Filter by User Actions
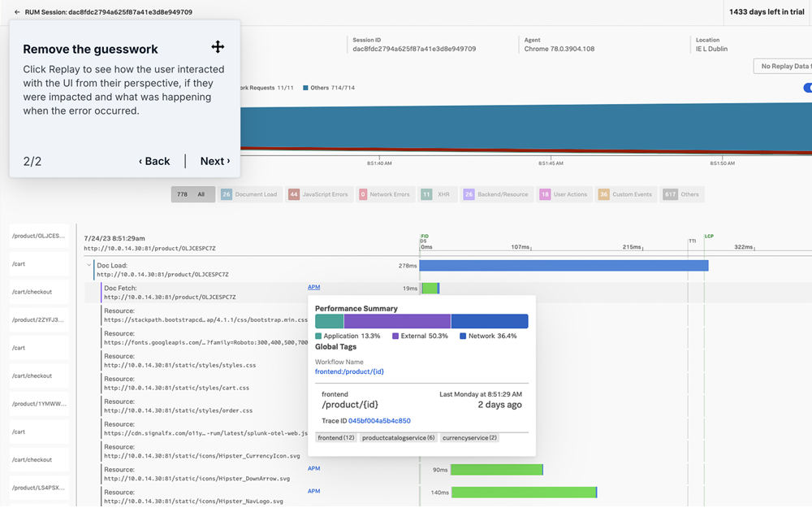The image size is (812, 508). 564,194
